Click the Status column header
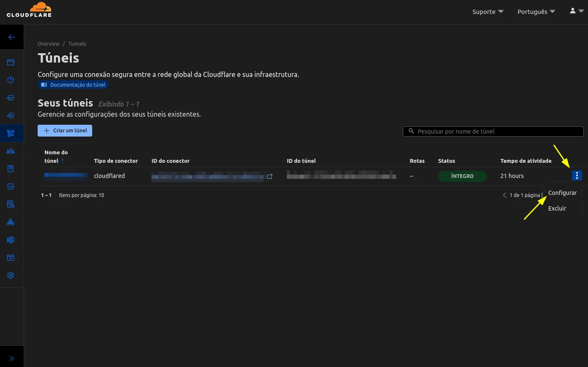 click(447, 161)
